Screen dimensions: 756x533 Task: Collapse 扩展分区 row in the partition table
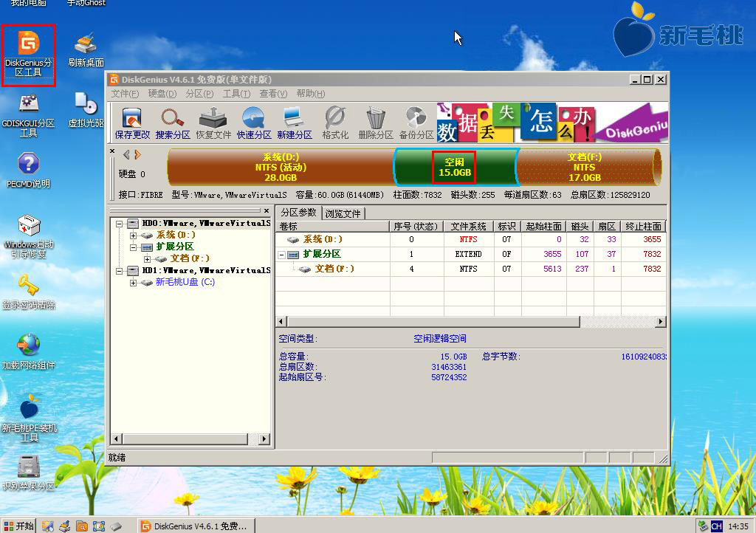coord(282,255)
